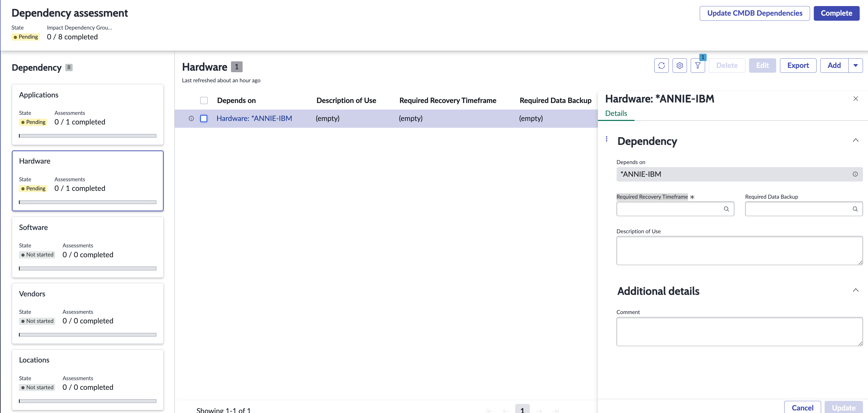Click the Delete button
Screen dimensions: 868x413
[x=727, y=65]
